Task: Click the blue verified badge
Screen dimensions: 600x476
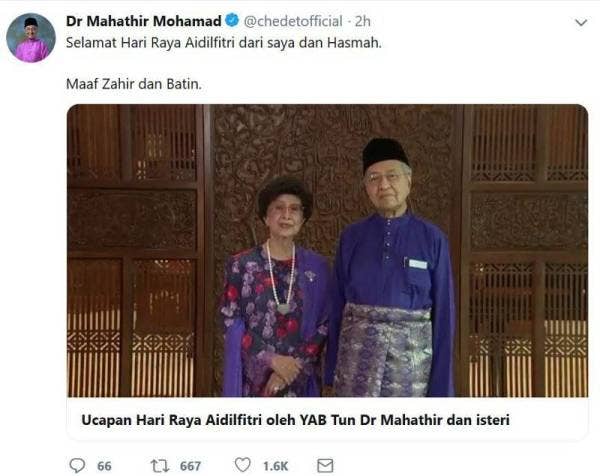Action: pyautogui.click(x=232, y=20)
